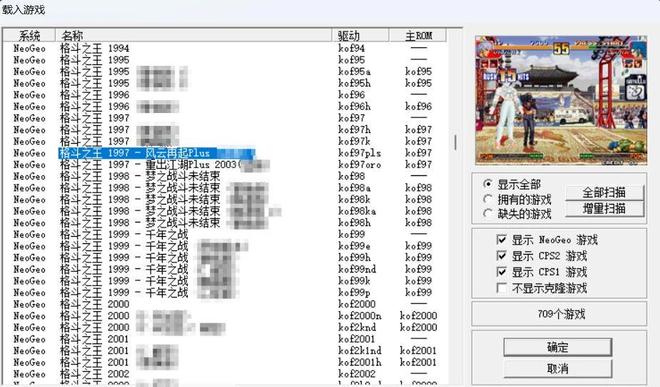Screen dimensions: 660x387
Task: Select the kof2k1nd driver row
Action: click(x=225, y=350)
